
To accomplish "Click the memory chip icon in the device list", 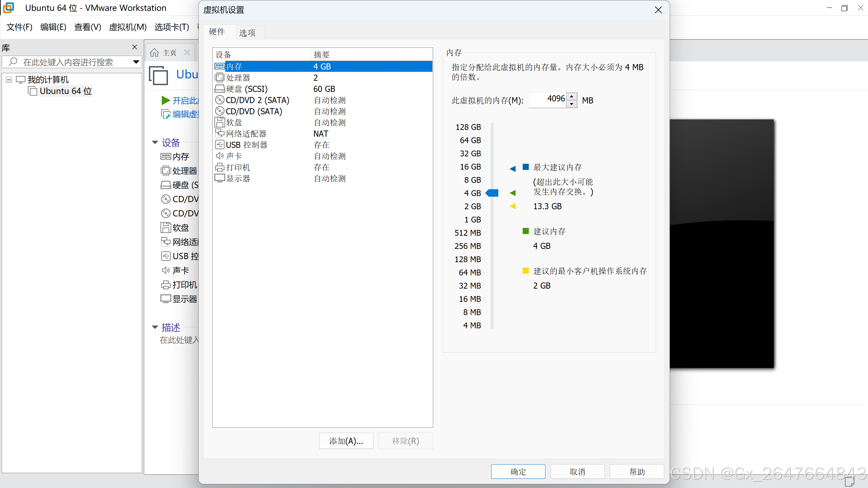I will 219,66.
